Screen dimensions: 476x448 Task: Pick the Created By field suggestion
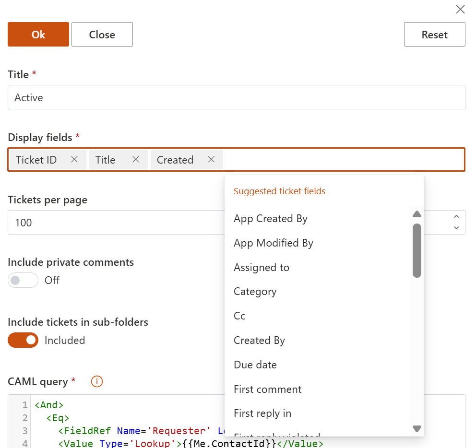[x=317, y=340]
